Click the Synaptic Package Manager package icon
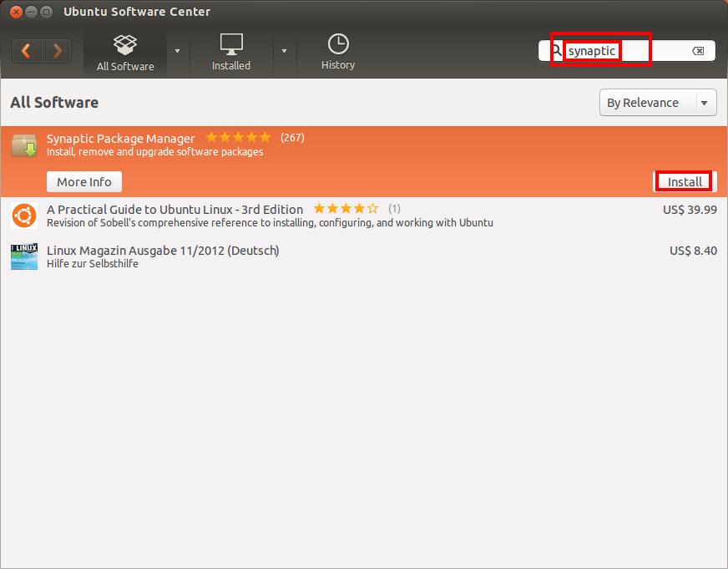 coord(24,147)
